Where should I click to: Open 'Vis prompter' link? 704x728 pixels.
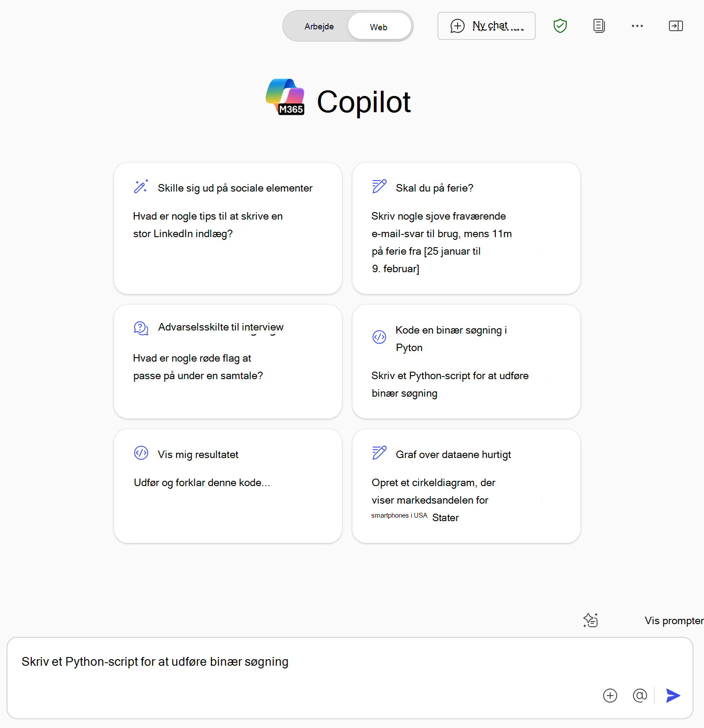[674, 621]
